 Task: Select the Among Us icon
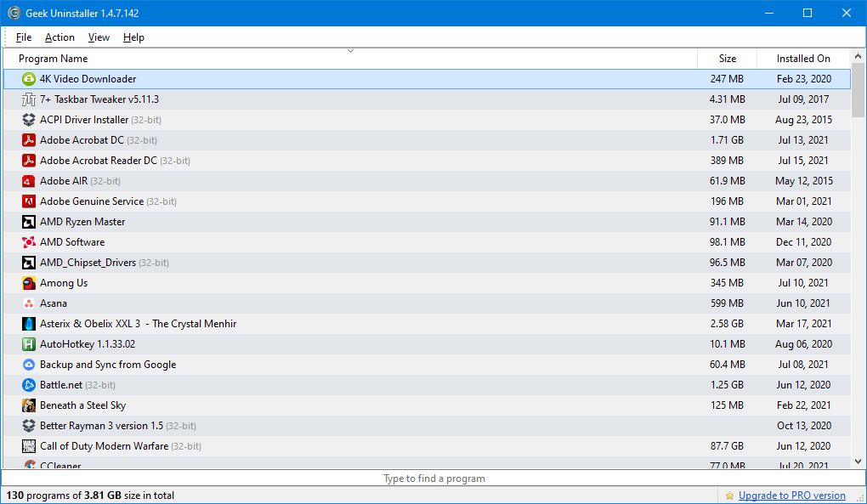[x=29, y=283]
